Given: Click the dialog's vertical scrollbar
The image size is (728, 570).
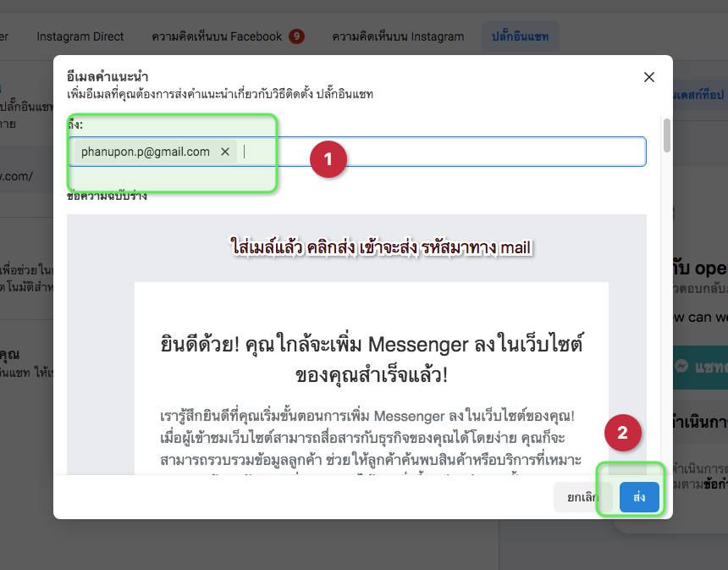Looking at the screenshot, I should 667,136.
